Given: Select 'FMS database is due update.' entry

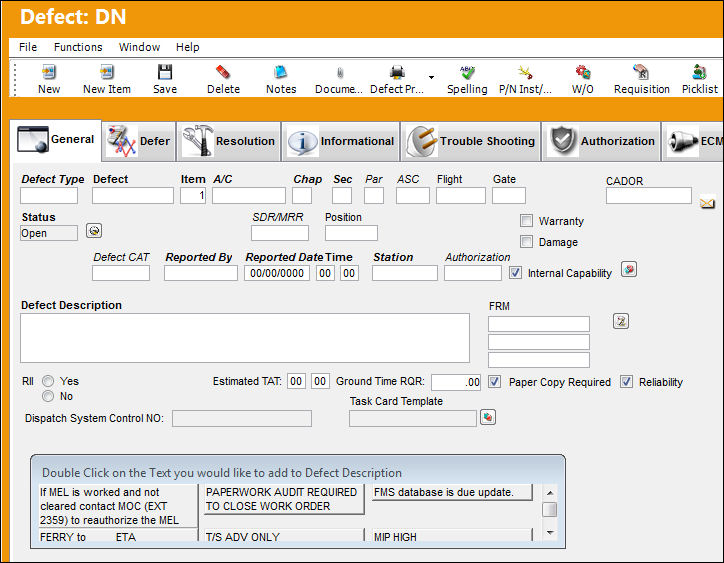Looking at the screenshot, I should pyautogui.click(x=452, y=492).
